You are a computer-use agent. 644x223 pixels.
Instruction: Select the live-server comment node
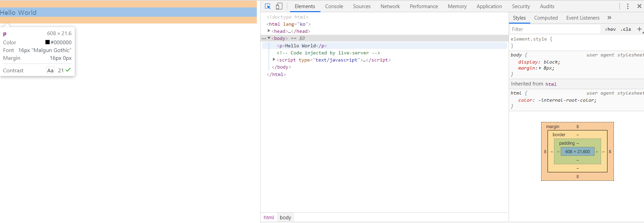328,53
